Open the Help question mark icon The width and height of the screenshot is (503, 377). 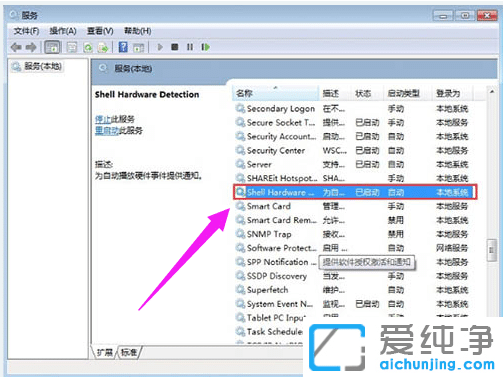tap(123, 47)
